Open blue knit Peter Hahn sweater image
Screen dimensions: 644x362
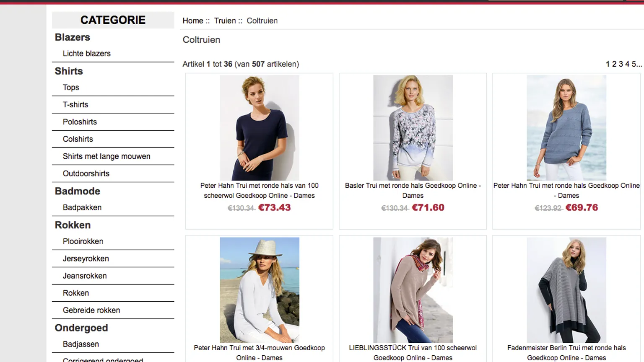(566, 128)
